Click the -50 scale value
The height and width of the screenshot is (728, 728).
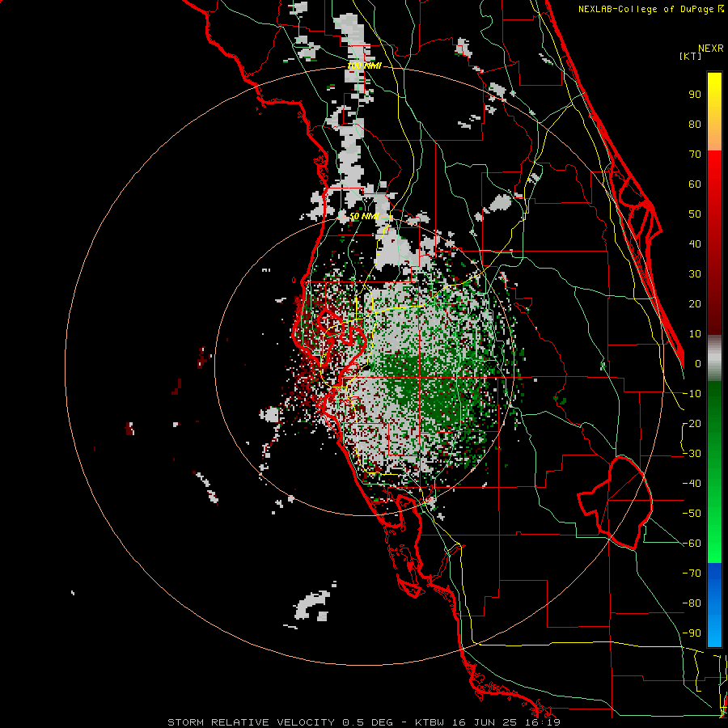point(692,514)
